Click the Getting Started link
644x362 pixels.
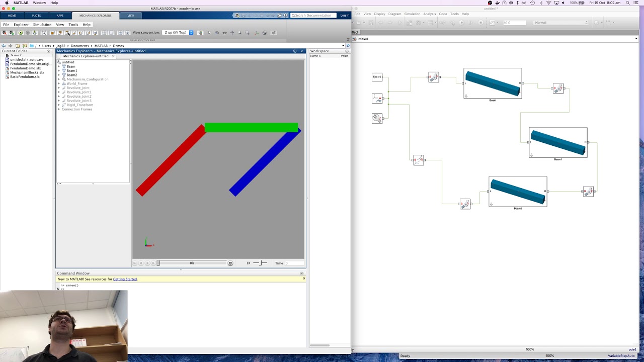click(x=125, y=279)
